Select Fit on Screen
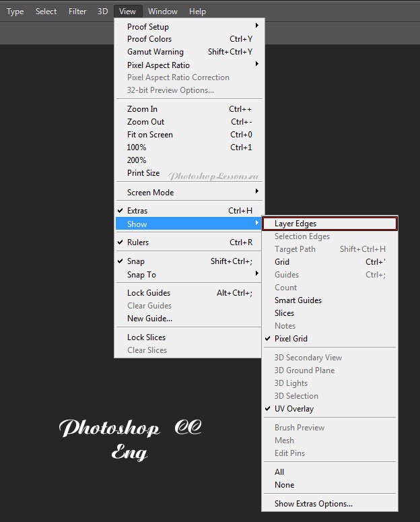 coord(189,135)
